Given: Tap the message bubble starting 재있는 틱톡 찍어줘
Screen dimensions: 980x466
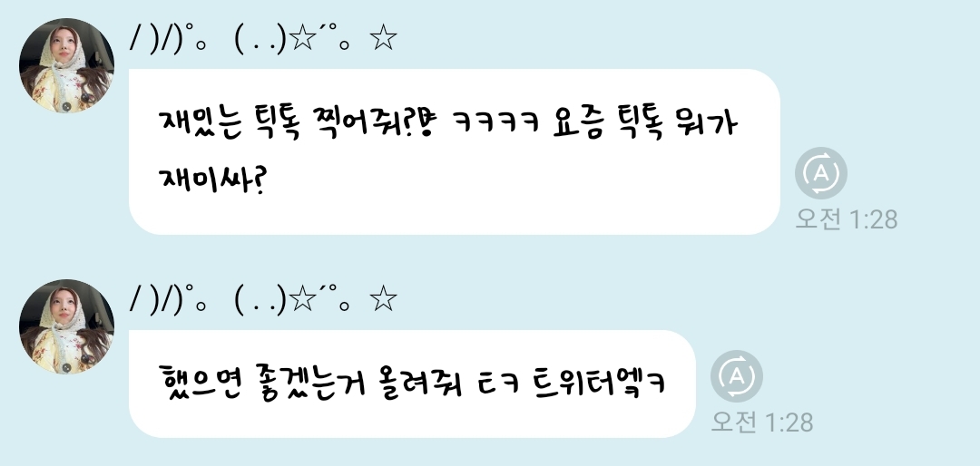Looking at the screenshot, I should [455, 151].
